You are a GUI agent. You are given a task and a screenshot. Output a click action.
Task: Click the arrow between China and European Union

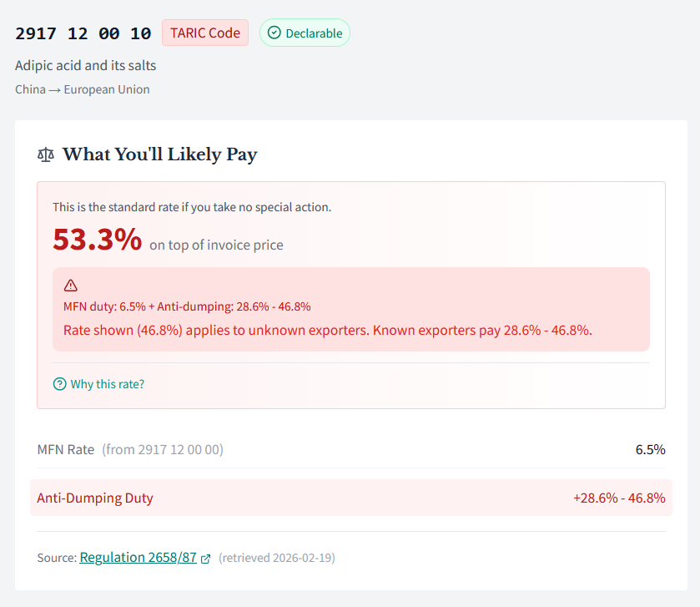coord(52,89)
